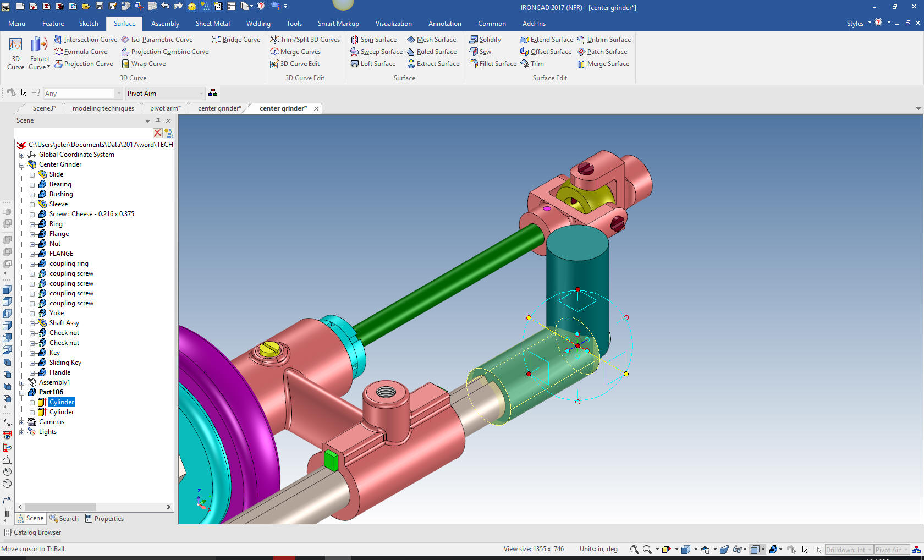Collapse the Center Grinder assembly node
Viewport: 924px width, 560px height.
tap(22, 164)
